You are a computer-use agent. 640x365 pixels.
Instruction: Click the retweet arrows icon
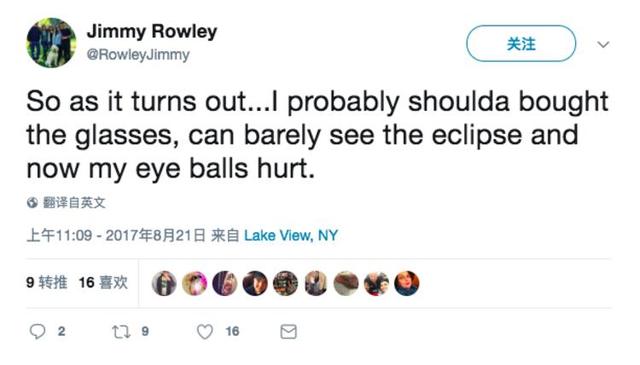point(121,332)
